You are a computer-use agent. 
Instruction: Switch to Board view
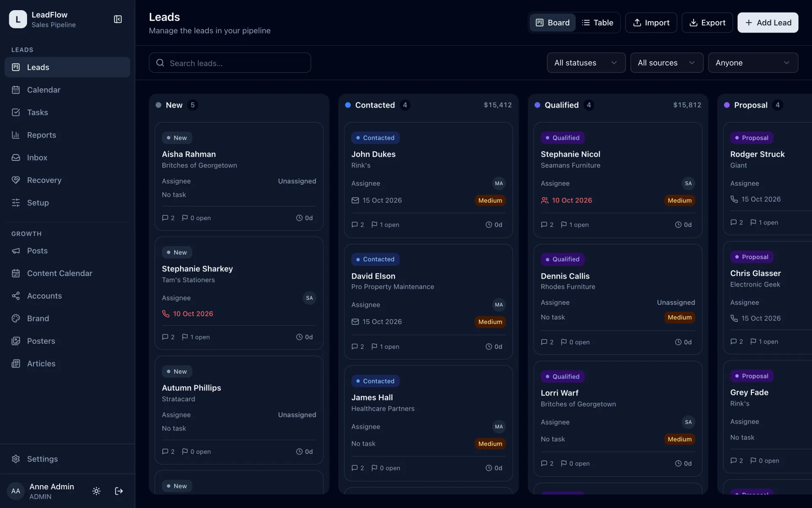pos(552,22)
